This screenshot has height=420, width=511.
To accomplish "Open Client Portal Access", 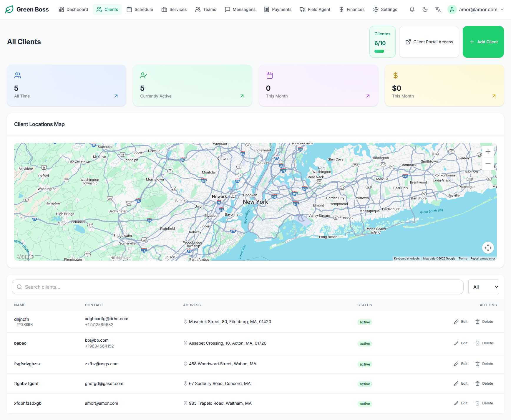I will pyautogui.click(x=429, y=42).
